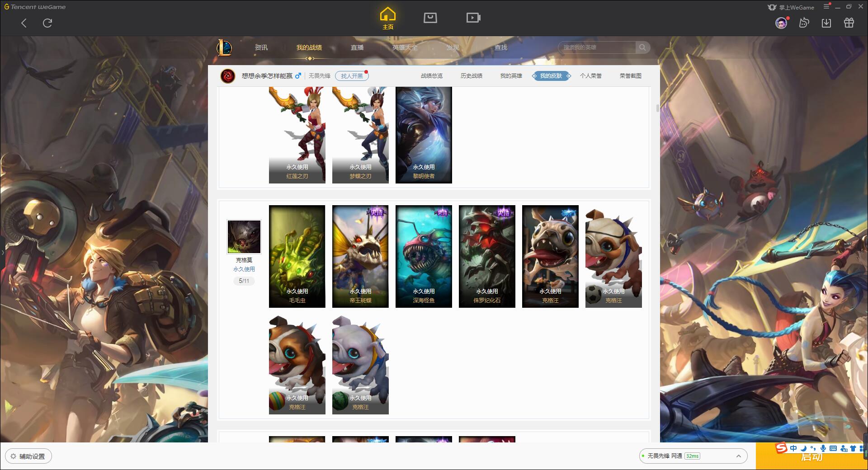Screen dimensions: 868x470
Task: Open the Sogou toolbox grid icon
Action: tap(863, 448)
